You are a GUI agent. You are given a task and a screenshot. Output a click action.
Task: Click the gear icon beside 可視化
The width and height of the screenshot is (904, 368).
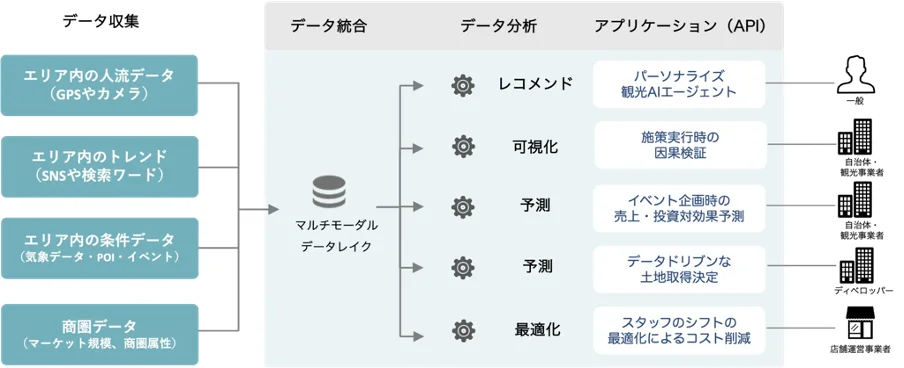463,147
